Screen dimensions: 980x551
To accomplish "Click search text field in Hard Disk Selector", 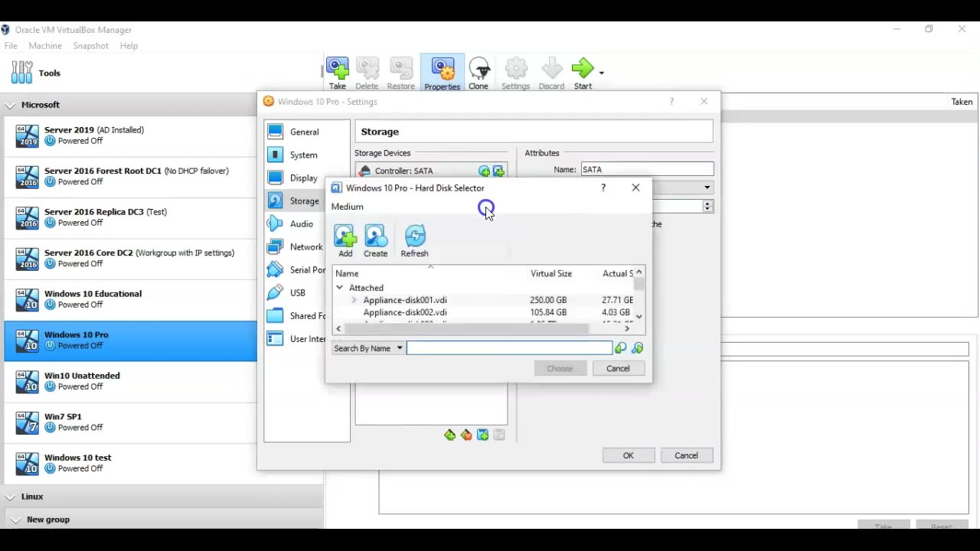I will click(x=509, y=348).
